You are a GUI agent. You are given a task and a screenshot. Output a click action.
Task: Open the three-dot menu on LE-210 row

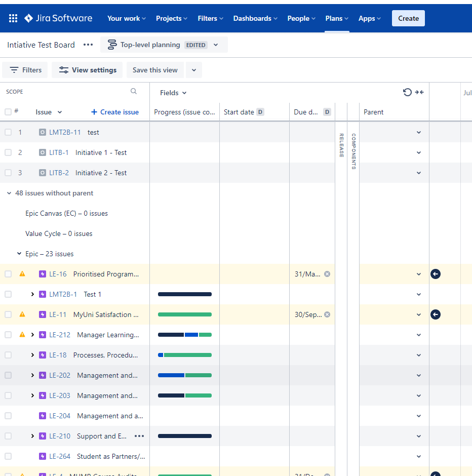pos(139,436)
